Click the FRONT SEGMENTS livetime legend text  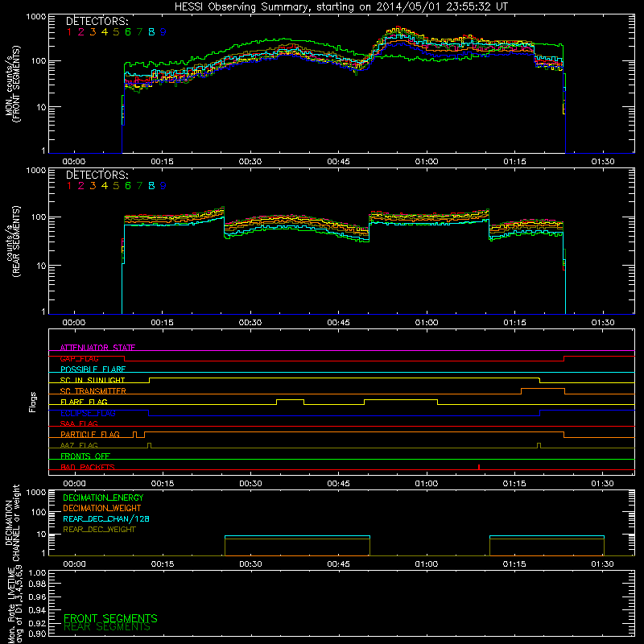click(x=110, y=618)
